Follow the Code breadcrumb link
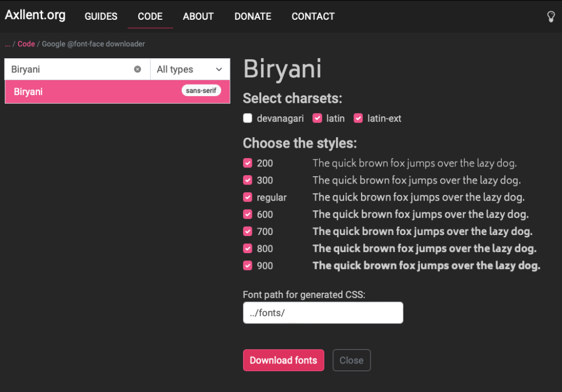562x392 pixels. point(26,44)
